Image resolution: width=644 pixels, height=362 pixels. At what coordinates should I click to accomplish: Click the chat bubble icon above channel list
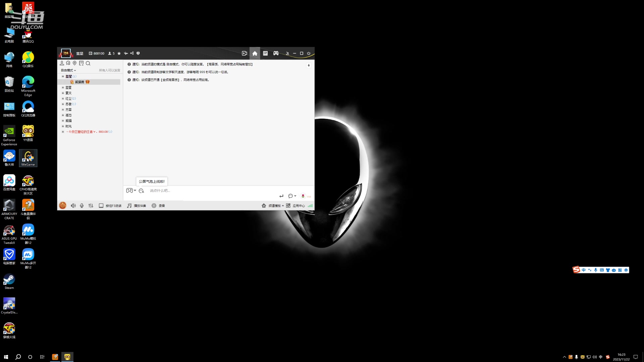click(x=68, y=63)
